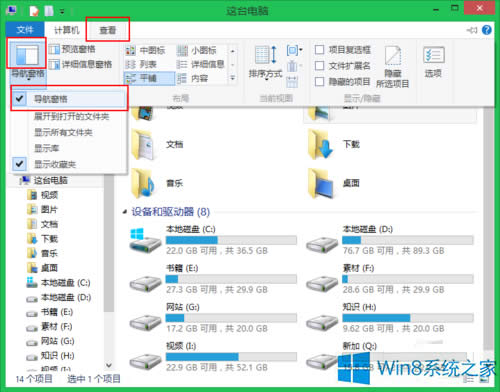Select the 内容 content layout

coord(192,78)
